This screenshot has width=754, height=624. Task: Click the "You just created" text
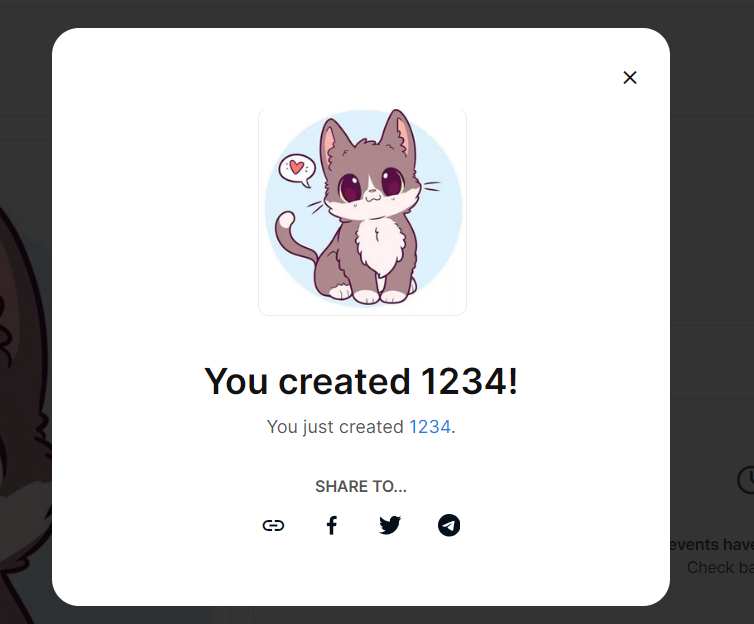(335, 427)
